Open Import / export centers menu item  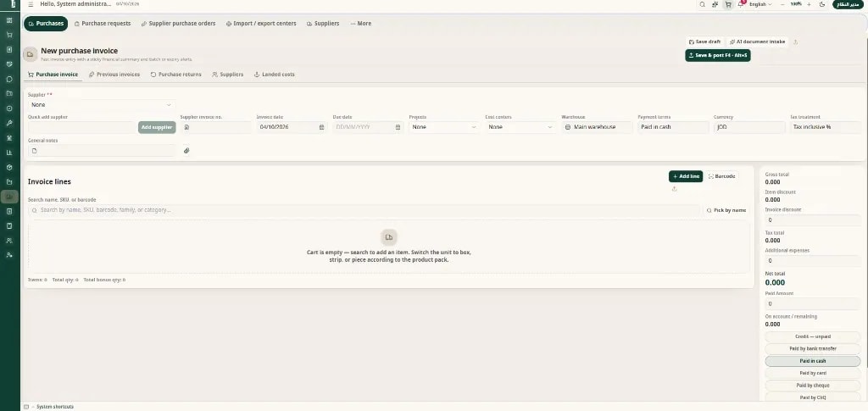click(x=261, y=24)
